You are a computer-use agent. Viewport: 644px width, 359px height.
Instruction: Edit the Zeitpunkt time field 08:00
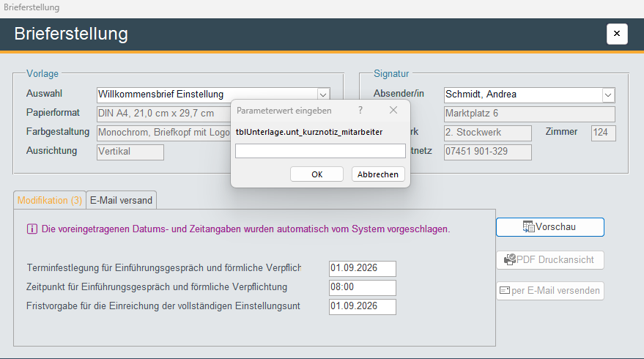362,287
